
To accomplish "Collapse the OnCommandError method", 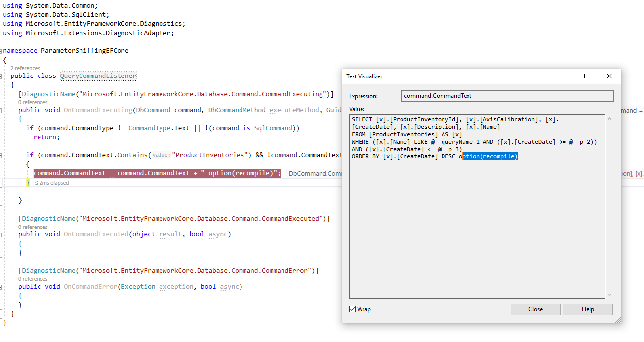I will [1, 287].
